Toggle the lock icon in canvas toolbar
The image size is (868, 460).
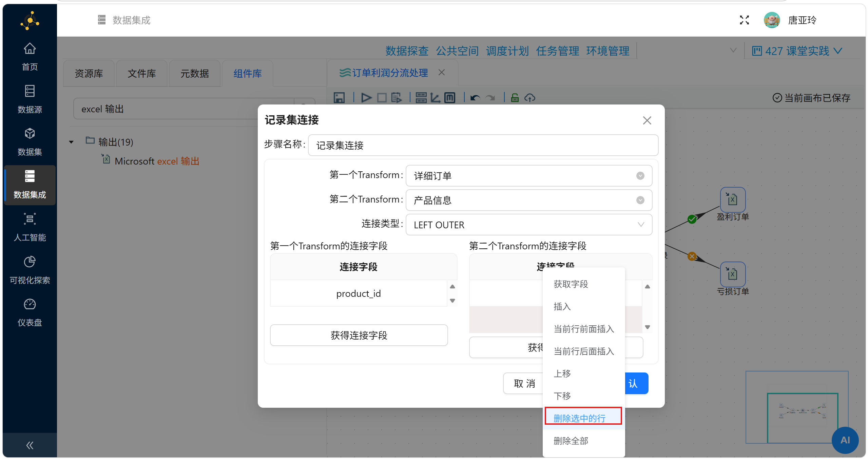[515, 98]
